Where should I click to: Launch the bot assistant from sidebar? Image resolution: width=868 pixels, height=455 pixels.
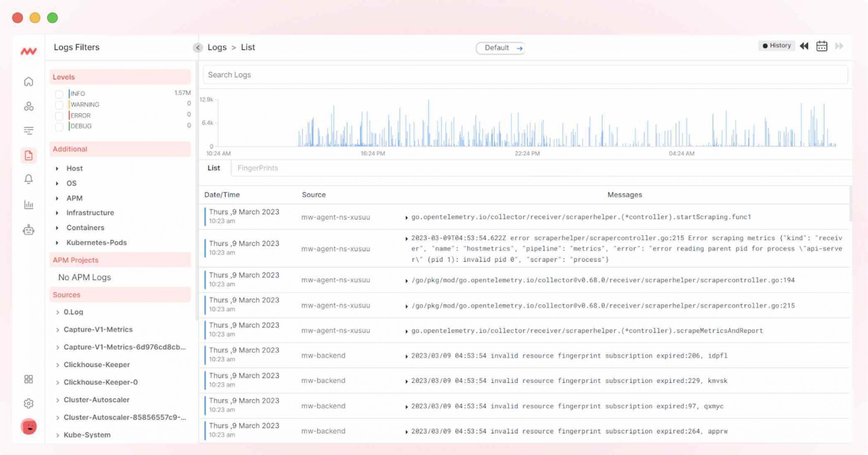click(x=28, y=229)
